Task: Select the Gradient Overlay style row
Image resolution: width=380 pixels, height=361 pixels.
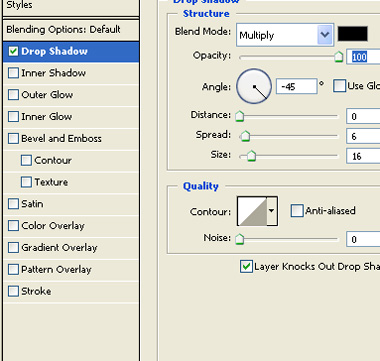Action: pyautogui.click(x=71, y=248)
